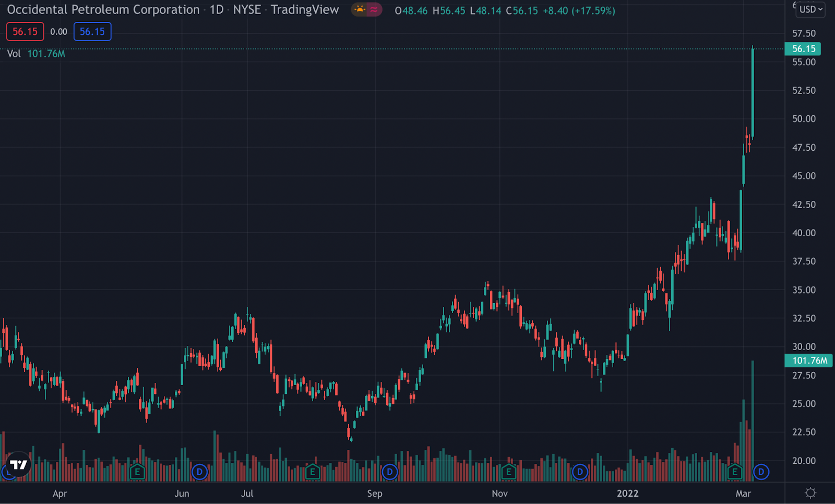The height and width of the screenshot is (504, 835).
Task: Click the Sep label on time axis
Action: [x=375, y=494]
